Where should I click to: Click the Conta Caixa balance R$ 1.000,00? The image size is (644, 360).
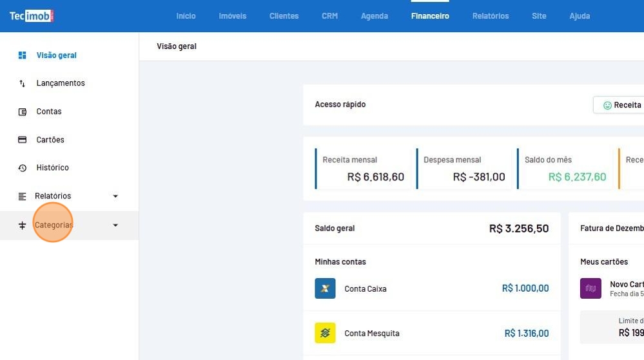click(x=525, y=289)
